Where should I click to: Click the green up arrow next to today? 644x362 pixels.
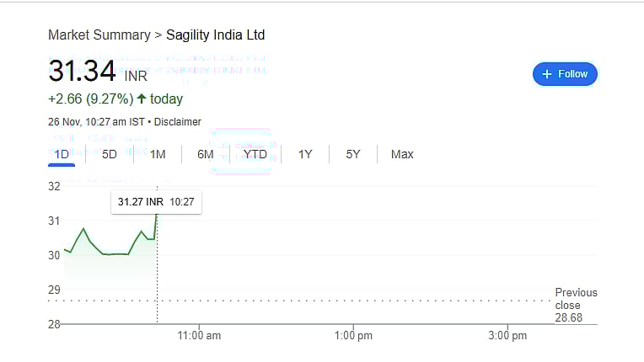click(142, 99)
